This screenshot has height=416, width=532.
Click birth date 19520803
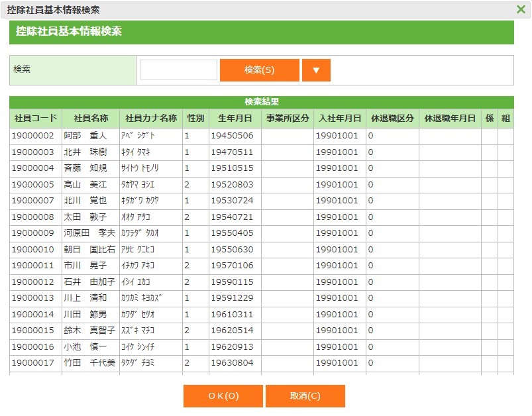pos(233,185)
